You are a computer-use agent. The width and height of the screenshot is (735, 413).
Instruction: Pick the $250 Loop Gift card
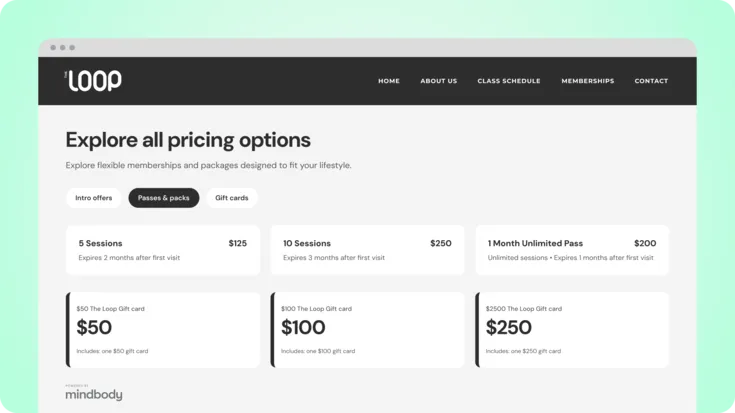coord(572,330)
